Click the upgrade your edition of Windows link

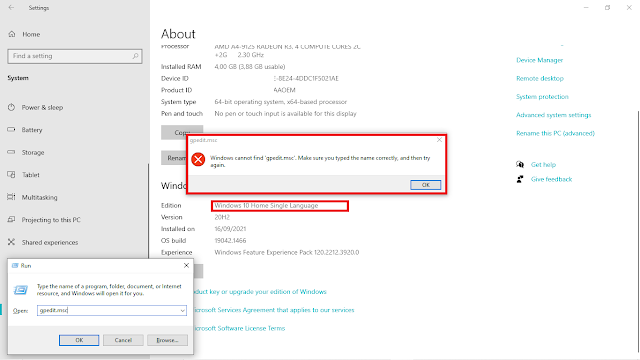pos(260,292)
